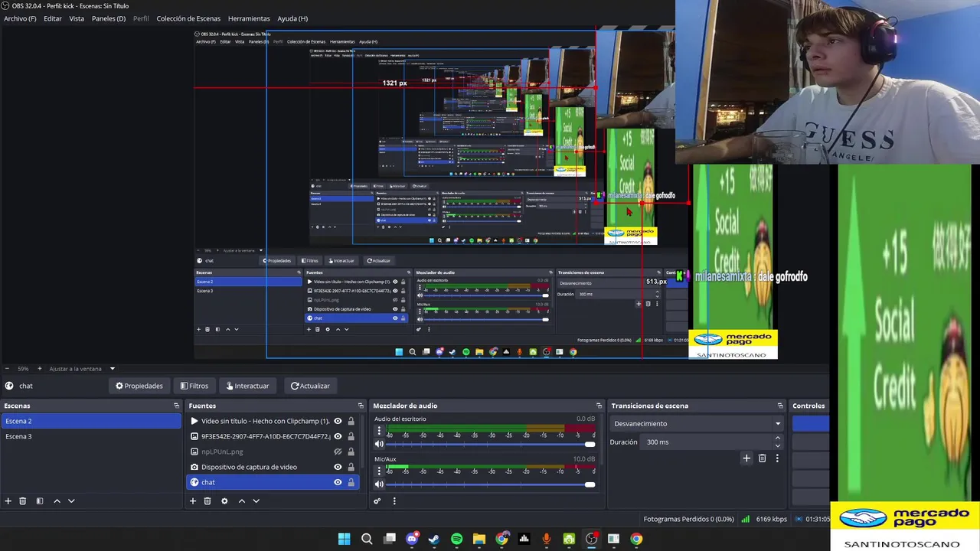Adjust the Mic/Aux volume slider

pos(490,484)
